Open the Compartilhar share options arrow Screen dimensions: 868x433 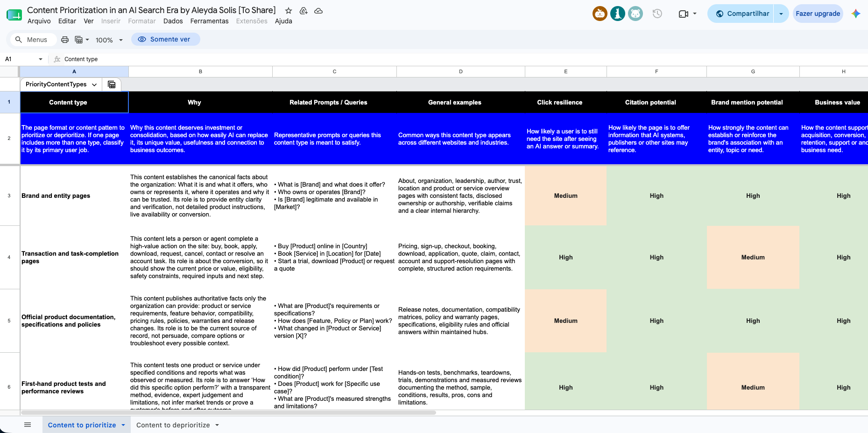tap(781, 14)
